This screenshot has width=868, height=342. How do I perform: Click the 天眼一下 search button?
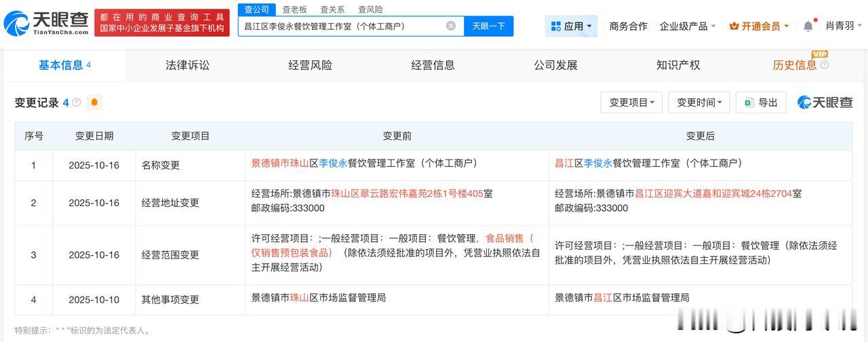[x=489, y=26]
